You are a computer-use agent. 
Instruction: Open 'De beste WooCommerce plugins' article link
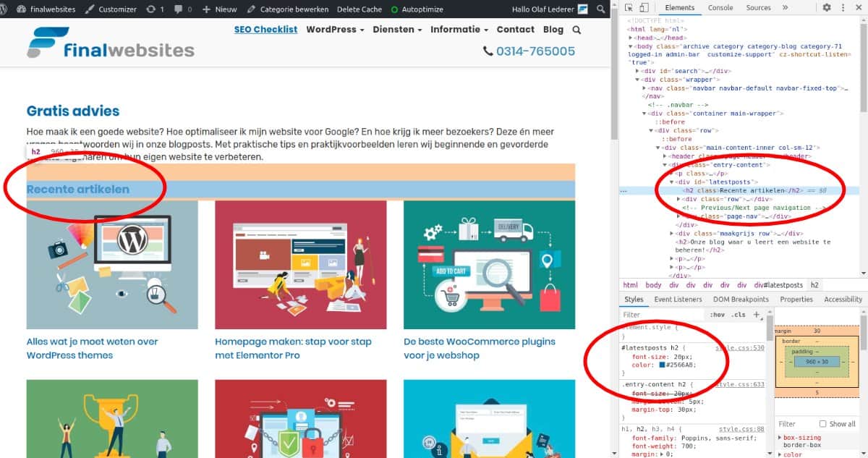click(x=480, y=348)
